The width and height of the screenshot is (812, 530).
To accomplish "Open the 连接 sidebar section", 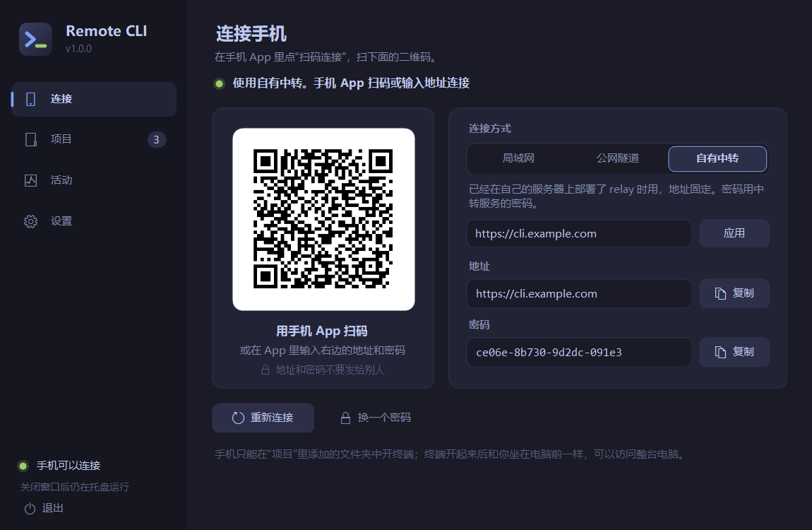I will pyautogui.click(x=94, y=99).
